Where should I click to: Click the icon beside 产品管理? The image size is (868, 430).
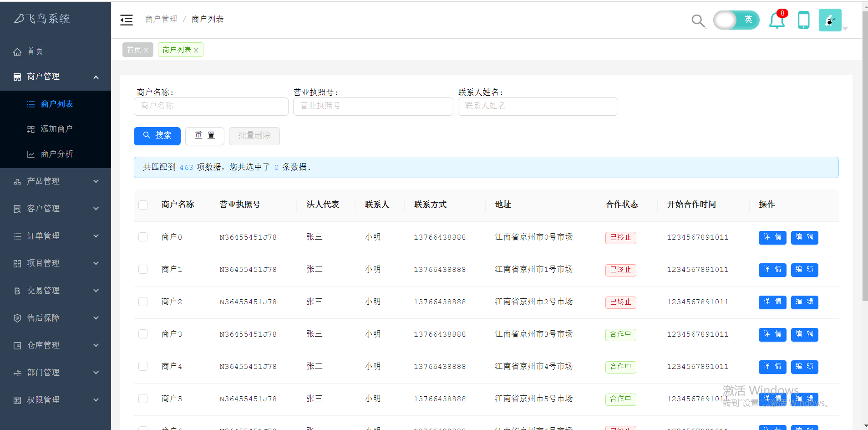click(17, 182)
